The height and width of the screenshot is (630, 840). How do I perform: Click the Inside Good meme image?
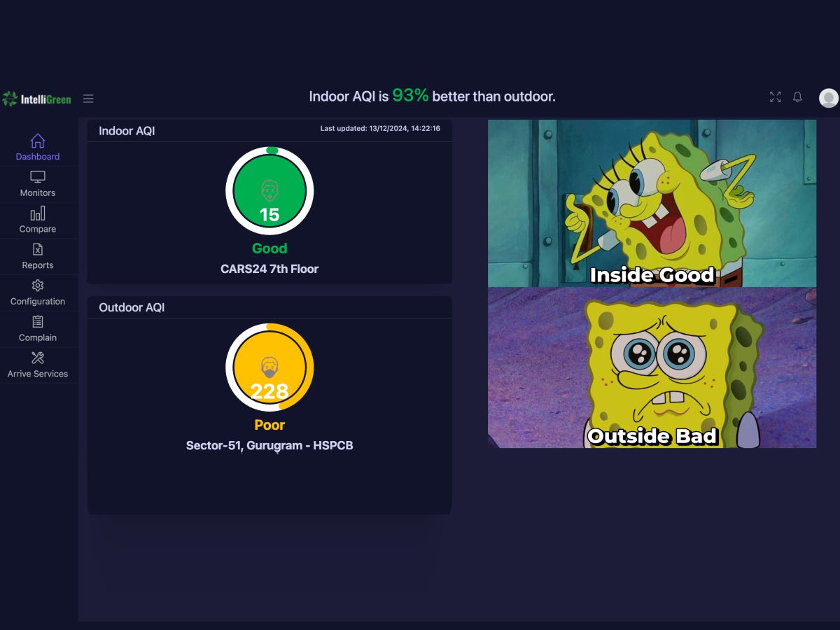pos(652,203)
